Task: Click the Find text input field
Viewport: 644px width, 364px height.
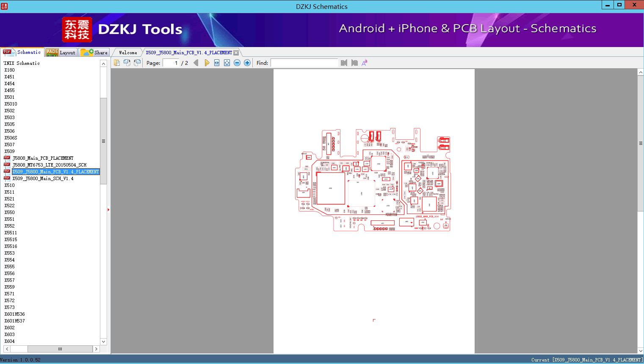Action: tap(304, 63)
